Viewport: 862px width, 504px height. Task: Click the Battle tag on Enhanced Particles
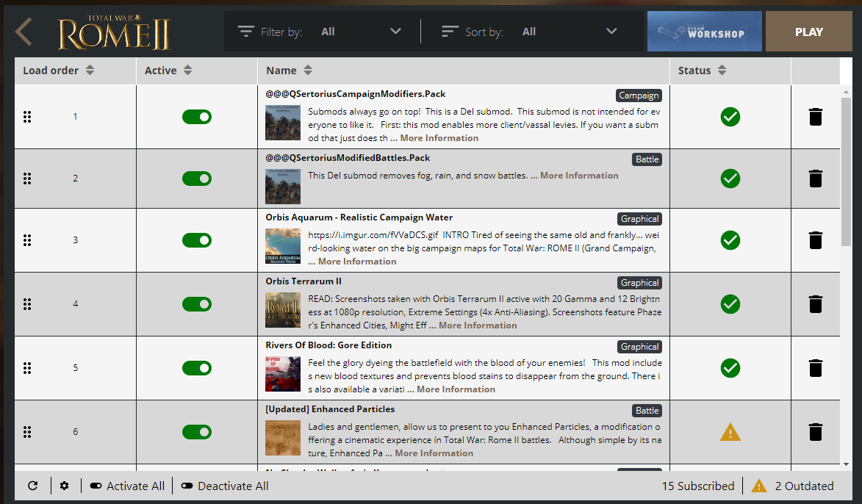coord(647,411)
